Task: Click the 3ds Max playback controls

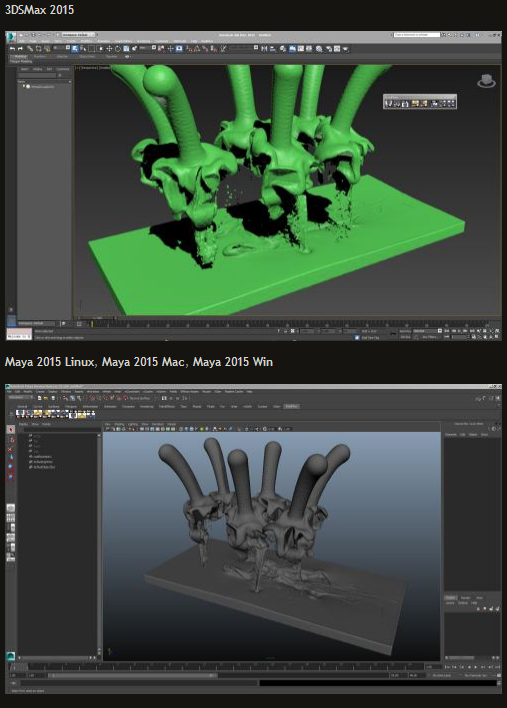Action: pyautogui.click(x=460, y=331)
